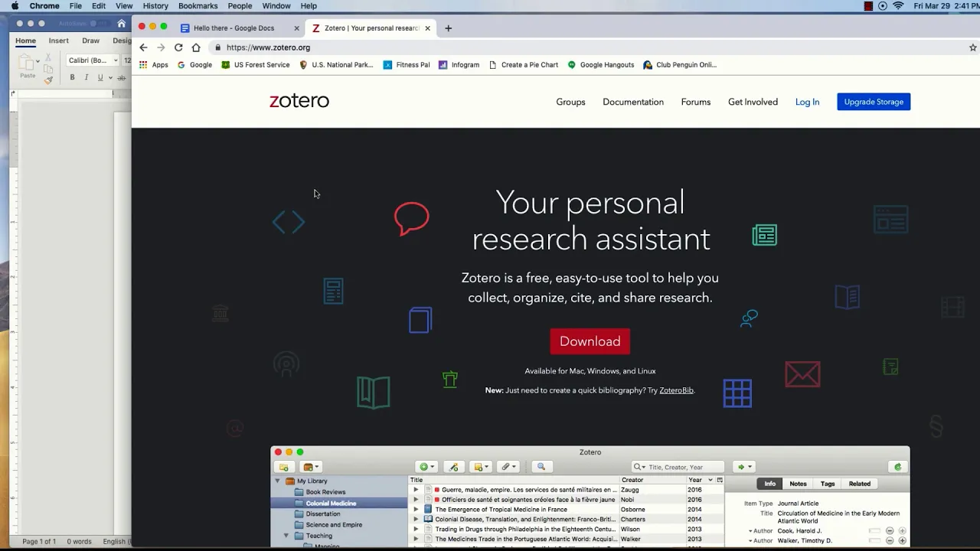Switch to the Draw tab in Word
The width and height of the screenshot is (980, 551).
[x=90, y=41]
